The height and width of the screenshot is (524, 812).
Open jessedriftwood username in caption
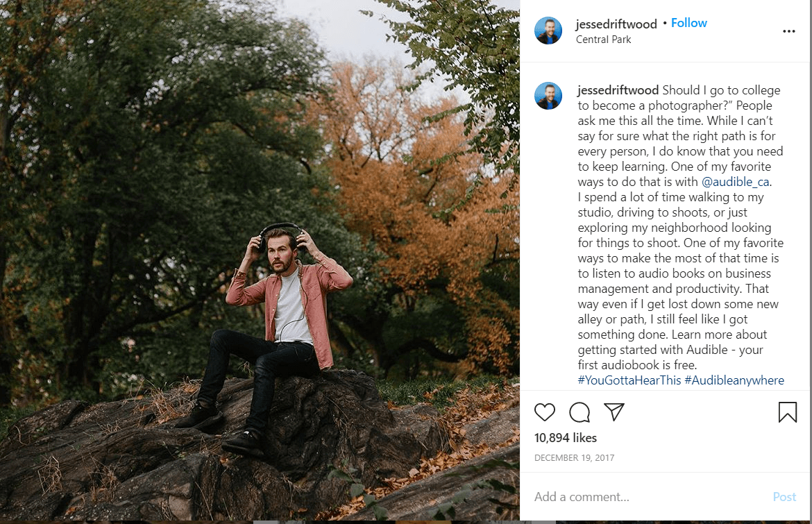coord(618,90)
